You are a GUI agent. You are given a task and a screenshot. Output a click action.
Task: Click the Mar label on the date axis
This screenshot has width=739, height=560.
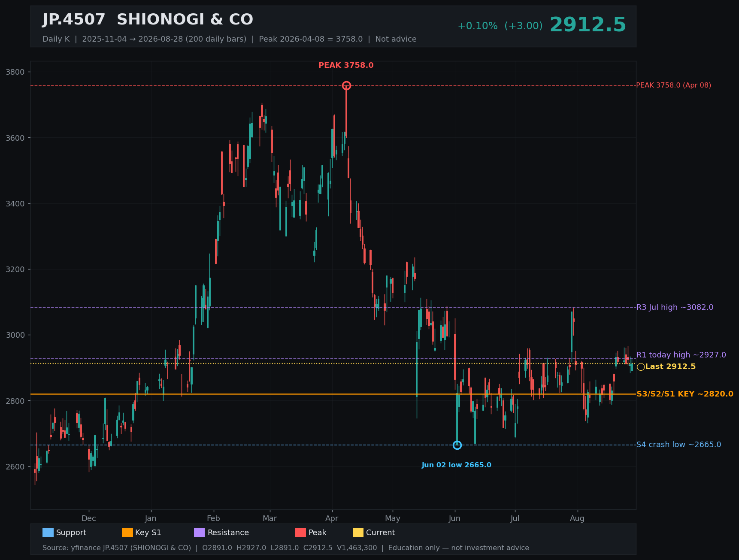[270, 518]
